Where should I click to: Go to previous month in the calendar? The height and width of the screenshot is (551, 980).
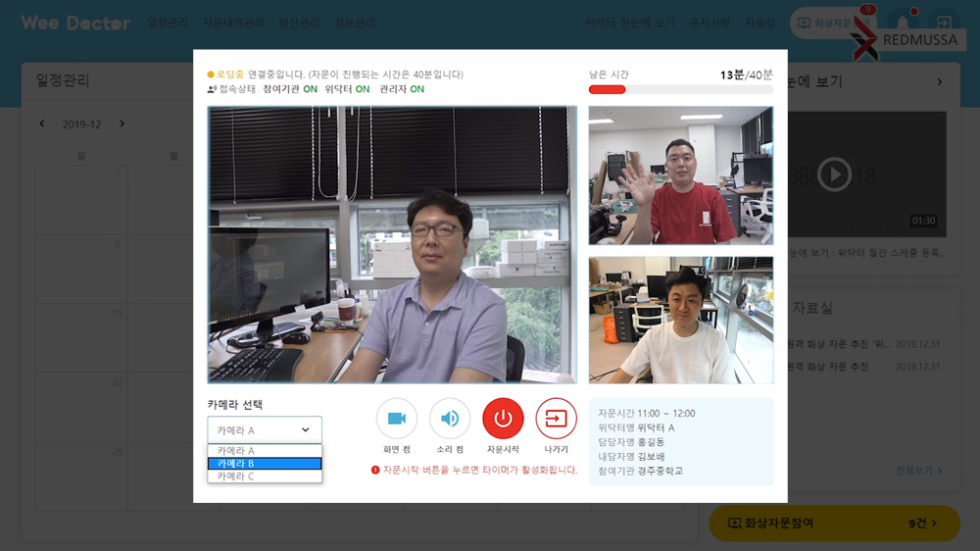[42, 124]
